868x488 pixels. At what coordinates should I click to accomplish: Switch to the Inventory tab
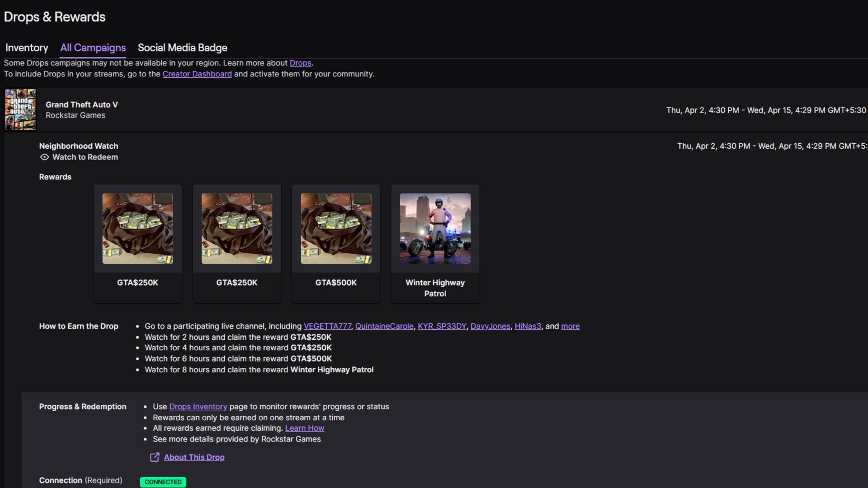[x=27, y=48]
